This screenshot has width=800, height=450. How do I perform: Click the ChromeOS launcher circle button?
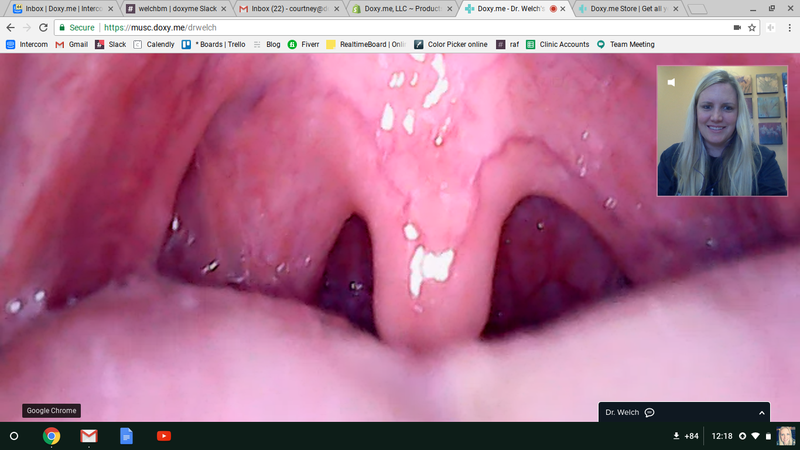pyautogui.click(x=14, y=436)
